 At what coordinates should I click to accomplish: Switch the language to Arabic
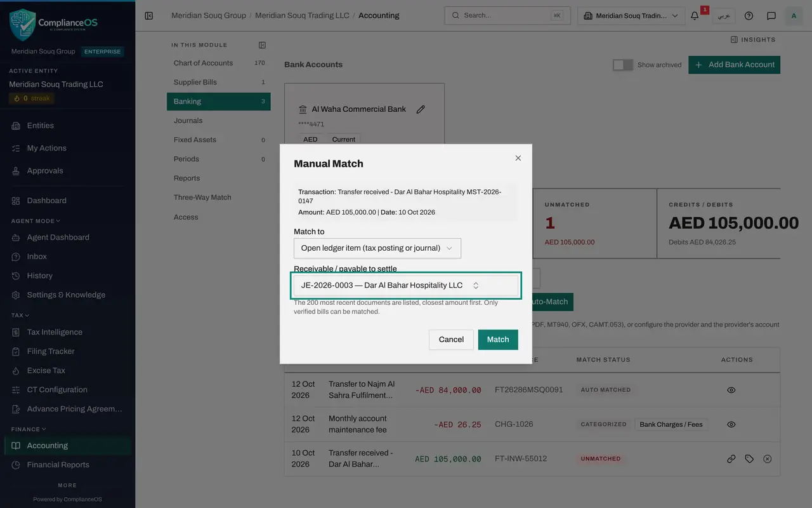tap(724, 16)
